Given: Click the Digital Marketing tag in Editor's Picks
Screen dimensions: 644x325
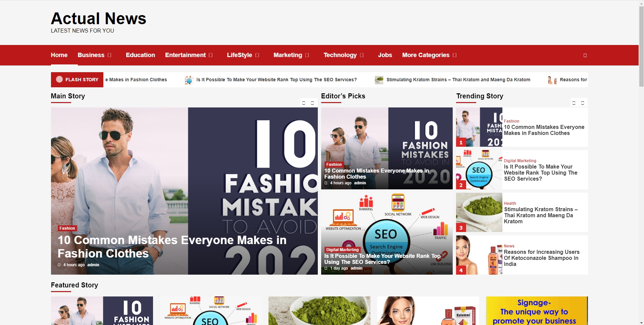Looking at the screenshot, I should click(x=342, y=250).
